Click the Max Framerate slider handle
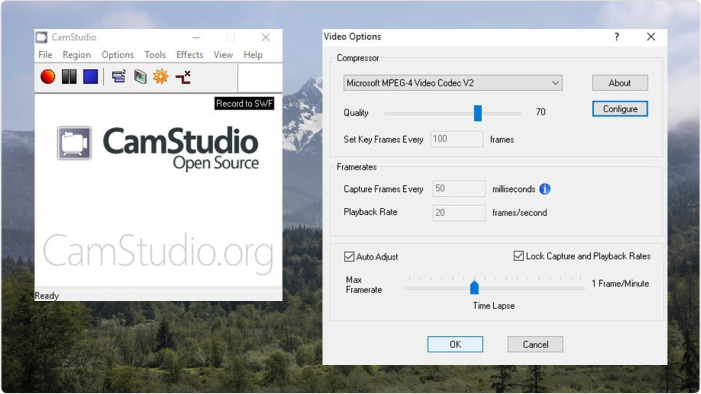The width and height of the screenshot is (701, 394). click(474, 287)
